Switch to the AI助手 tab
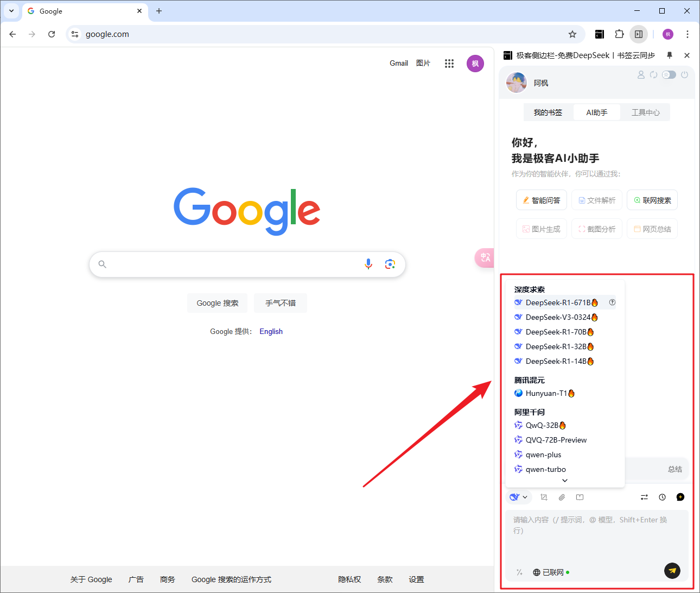The height and width of the screenshot is (593, 700). tap(596, 112)
